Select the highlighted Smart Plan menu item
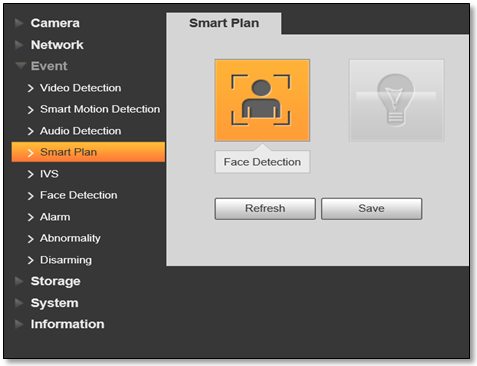The width and height of the screenshot is (477, 366). tap(88, 152)
